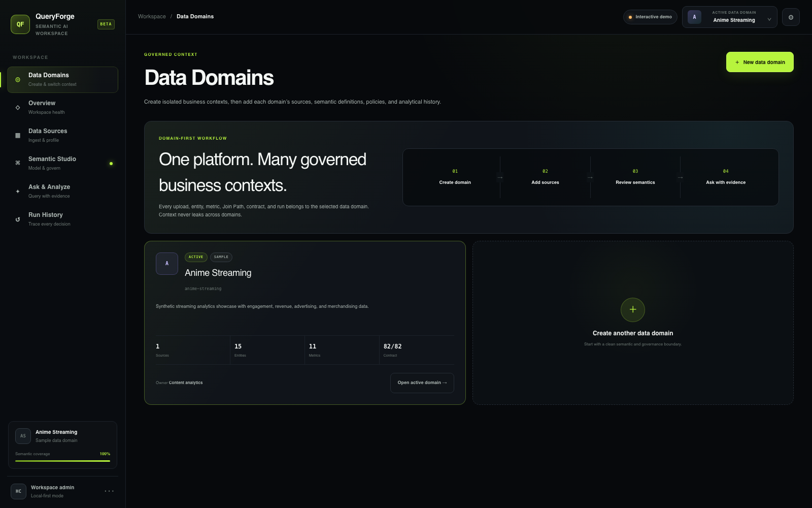
Task: Click the 100% semantic coverage value
Action: [x=105, y=454]
